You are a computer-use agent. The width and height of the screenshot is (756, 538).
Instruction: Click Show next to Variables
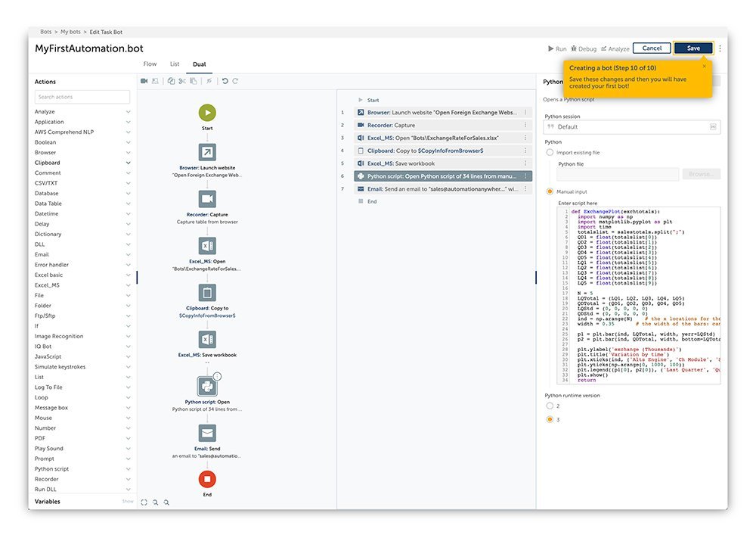point(128,502)
